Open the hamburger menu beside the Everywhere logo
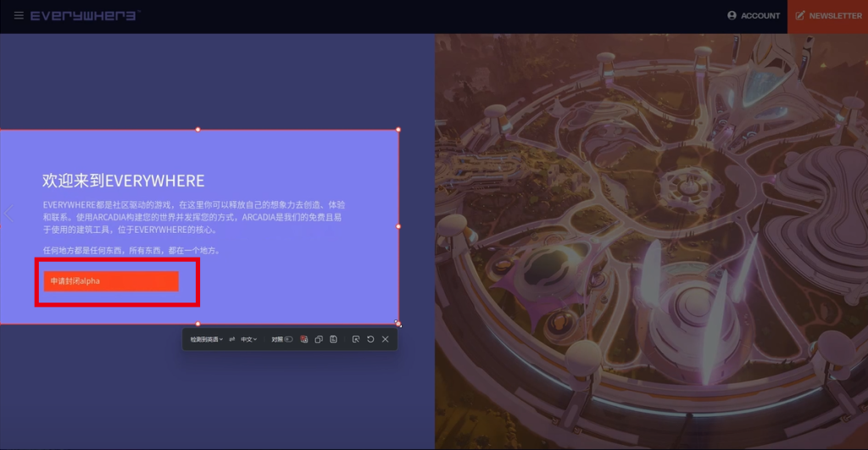868x450 pixels. (19, 15)
